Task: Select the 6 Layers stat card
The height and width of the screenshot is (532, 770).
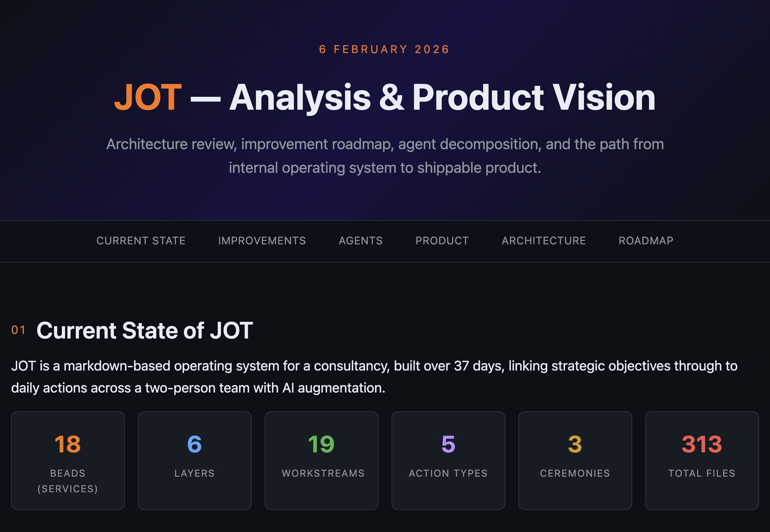Action: tap(194, 460)
